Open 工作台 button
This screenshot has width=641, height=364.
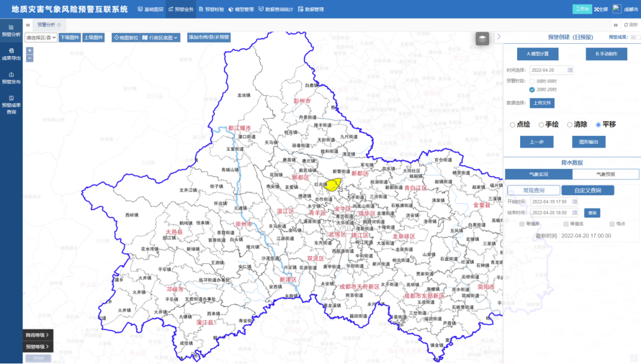(x=582, y=9)
